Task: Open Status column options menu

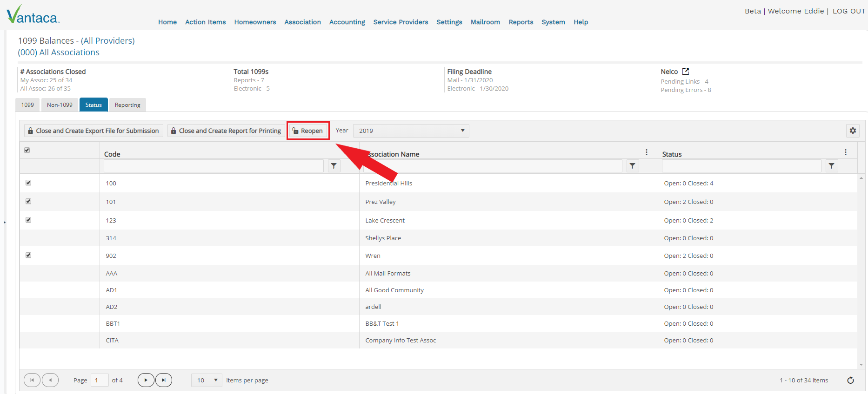Action: click(x=845, y=152)
